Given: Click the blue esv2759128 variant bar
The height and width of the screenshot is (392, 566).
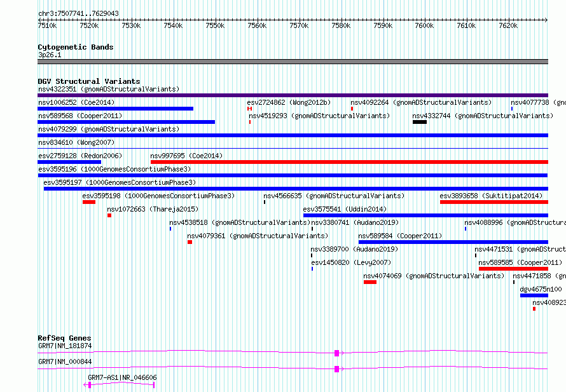Looking at the screenshot, I should click(69, 162).
